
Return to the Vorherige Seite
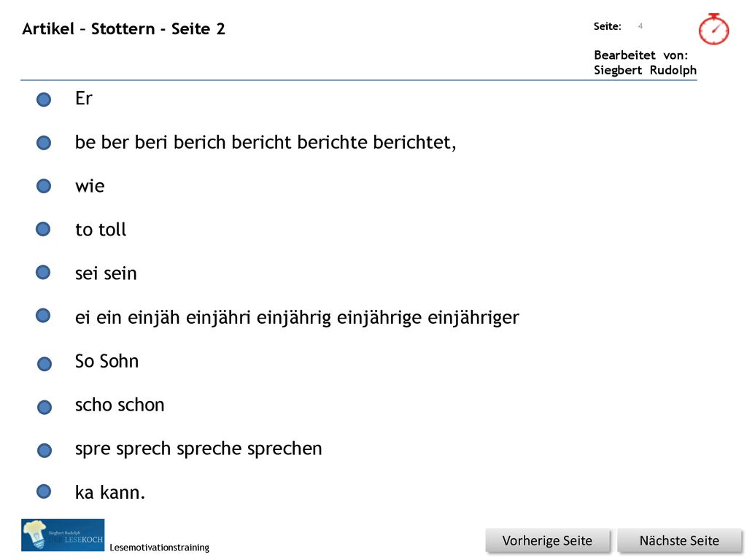pyautogui.click(x=547, y=541)
